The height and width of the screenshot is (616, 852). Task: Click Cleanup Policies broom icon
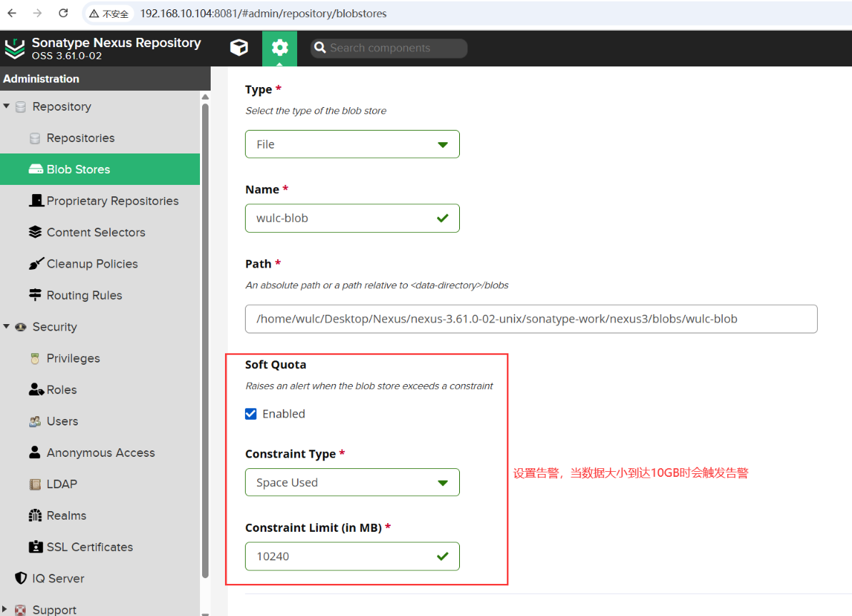[36, 263]
